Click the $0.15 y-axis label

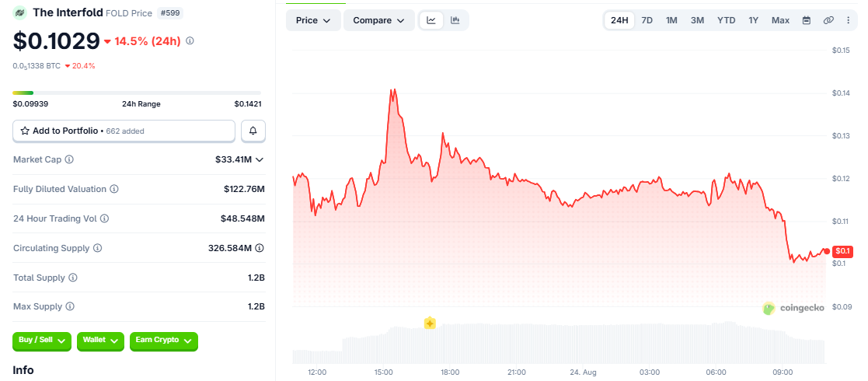click(840, 51)
